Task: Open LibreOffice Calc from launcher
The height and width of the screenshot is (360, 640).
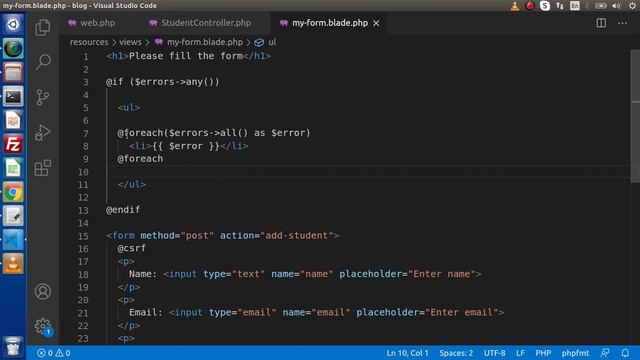Action: click(13, 168)
